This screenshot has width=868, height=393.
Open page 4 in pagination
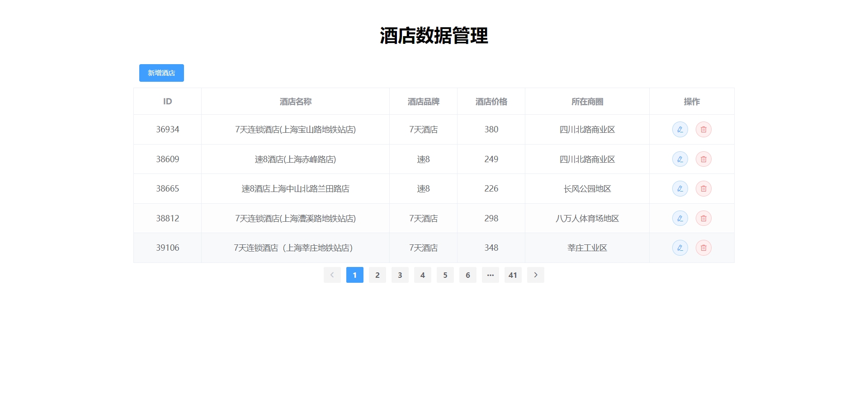[423, 275]
